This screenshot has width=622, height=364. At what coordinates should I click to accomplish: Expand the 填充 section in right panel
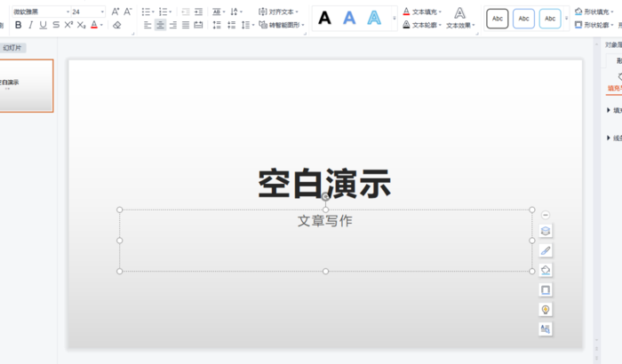[609, 110]
